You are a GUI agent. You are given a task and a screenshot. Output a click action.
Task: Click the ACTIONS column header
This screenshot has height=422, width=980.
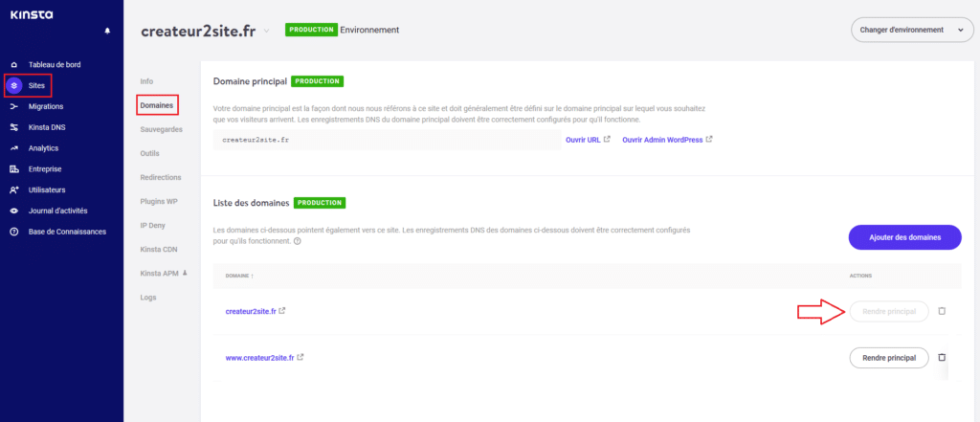[x=860, y=276]
